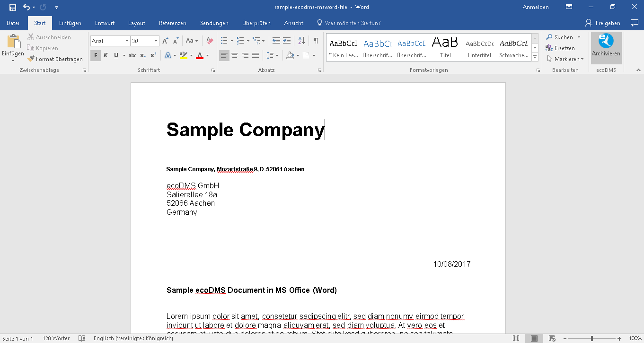The image size is (644, 343).
Task: Switch to the Layout tab
Action: (137, 23)
